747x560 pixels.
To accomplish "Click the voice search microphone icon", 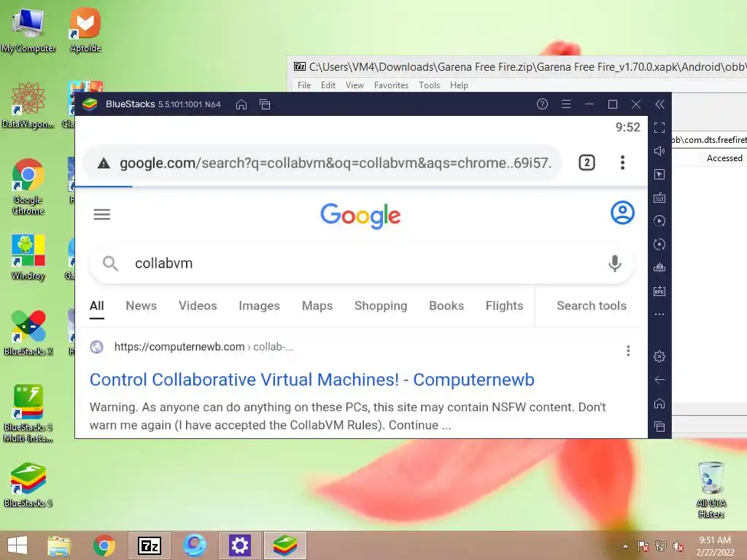I will (x=614, y=263).
